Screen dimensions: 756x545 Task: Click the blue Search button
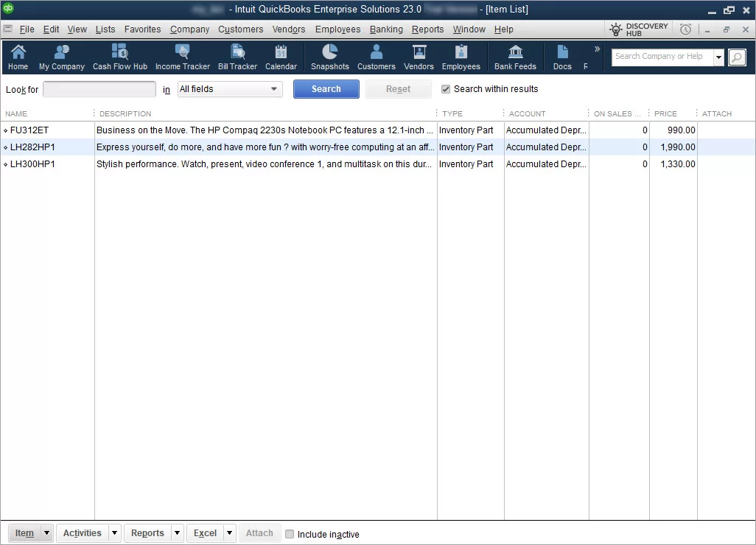[x=326, y=89]
